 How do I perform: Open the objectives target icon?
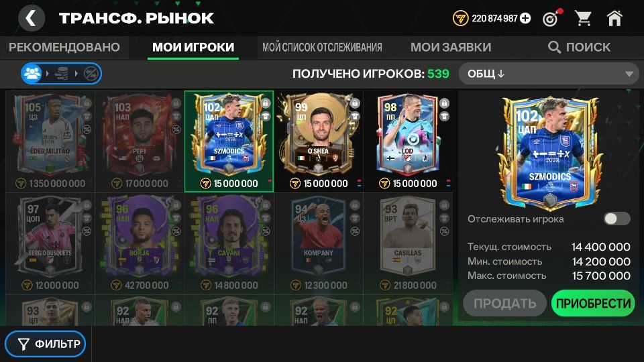pos(551,18)
